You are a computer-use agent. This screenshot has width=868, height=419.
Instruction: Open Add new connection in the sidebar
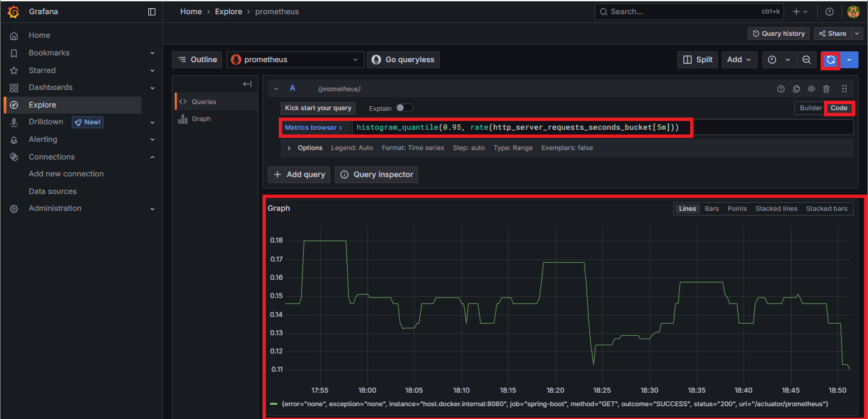pyautogui.click(x=66, y=174)
